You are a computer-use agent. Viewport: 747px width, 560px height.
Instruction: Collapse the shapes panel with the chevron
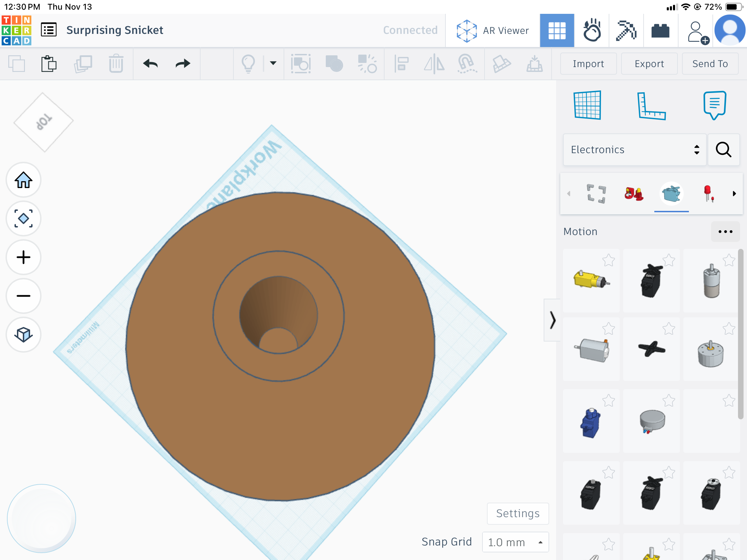coord(552,320)
